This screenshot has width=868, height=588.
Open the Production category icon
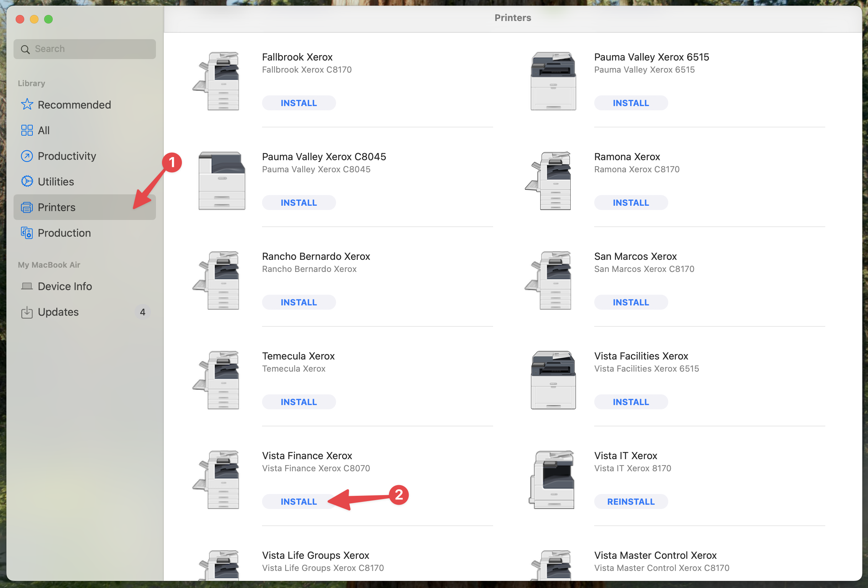26,233
